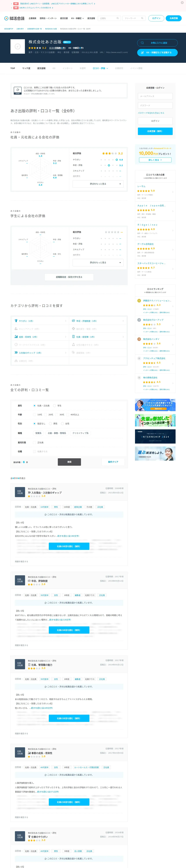Click the メールアドレス input field

coord(155,96)
